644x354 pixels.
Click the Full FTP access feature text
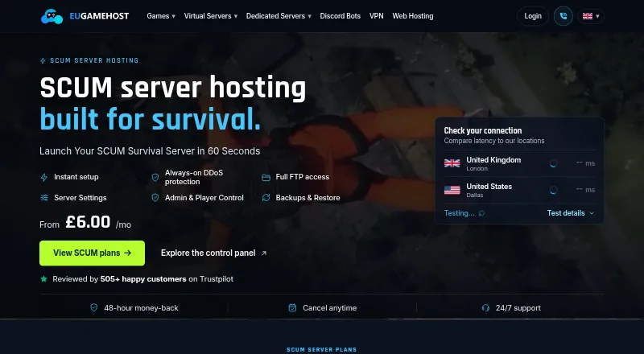pyautogui.click(x=303, y=177)
